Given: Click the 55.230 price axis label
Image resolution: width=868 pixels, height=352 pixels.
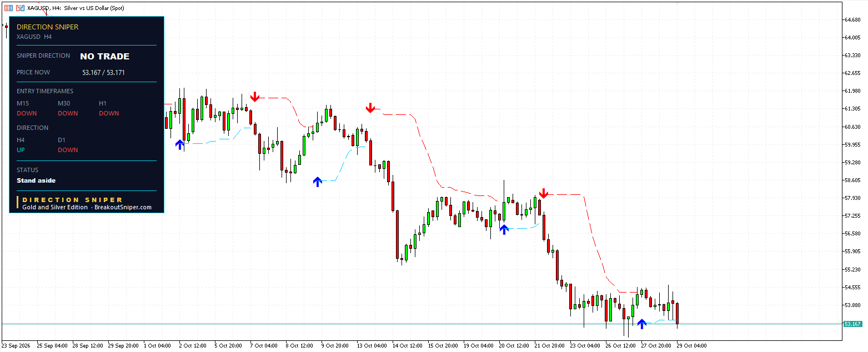Looking at the screenshot, I should click(852, 269).
